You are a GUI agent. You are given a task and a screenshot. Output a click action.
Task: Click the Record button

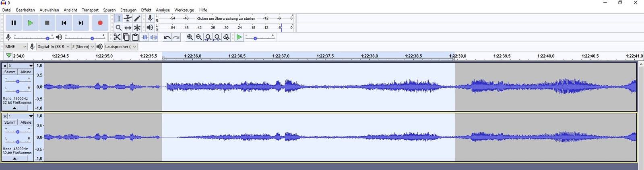[x=100, y=23]
